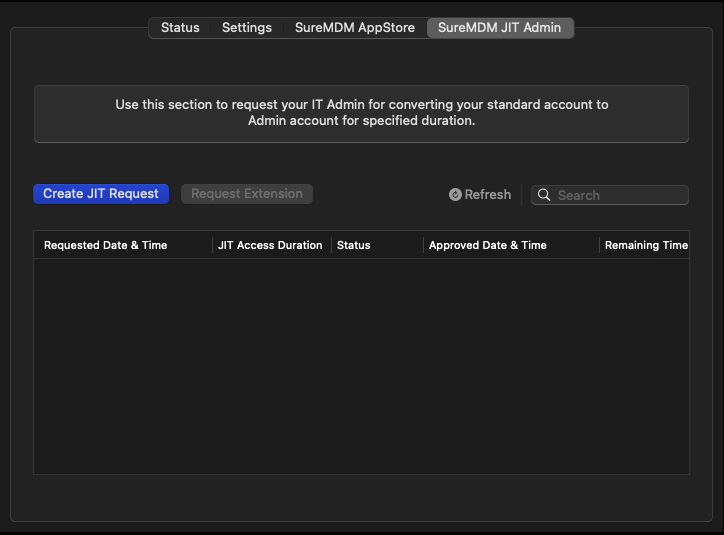The width and height of the screenshot is (724, 535).
Task: Click divider between JIT Access Duration and Status
Action: click(x=331, y=245)
